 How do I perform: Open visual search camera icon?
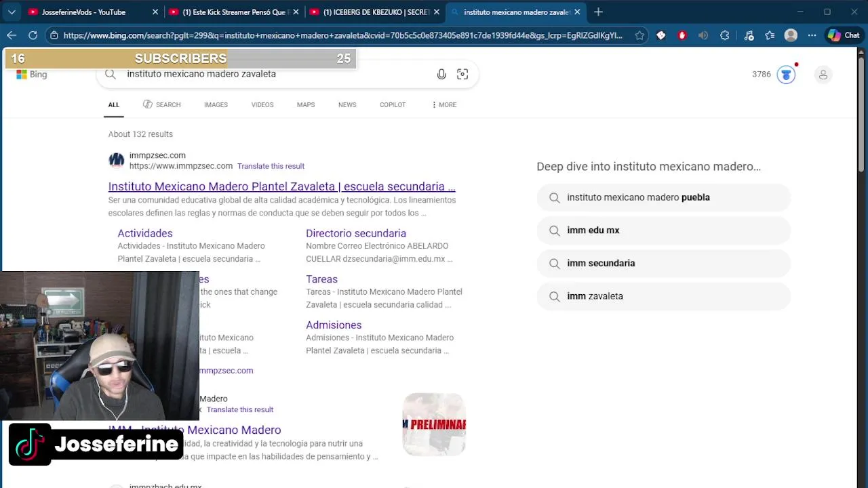click(x=462, y=74)
